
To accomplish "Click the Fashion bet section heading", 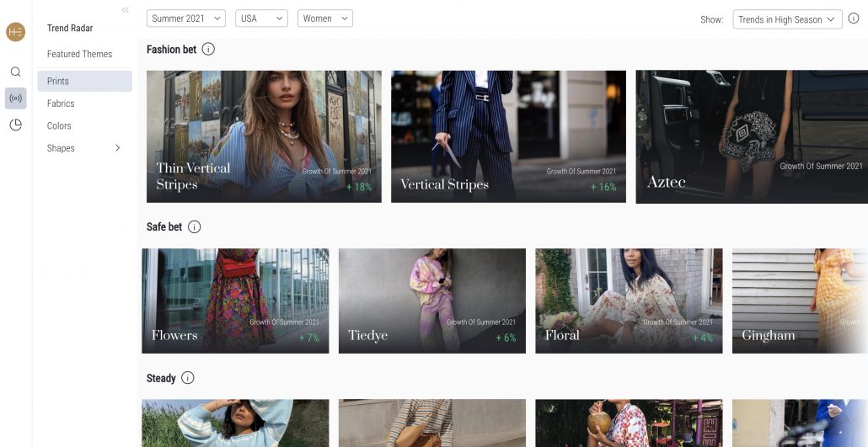I will pyautogui.click(x=172, y=49).
